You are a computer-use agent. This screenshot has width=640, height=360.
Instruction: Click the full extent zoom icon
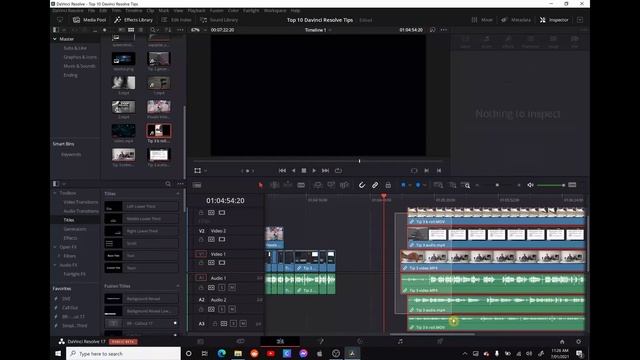(438, 185)
